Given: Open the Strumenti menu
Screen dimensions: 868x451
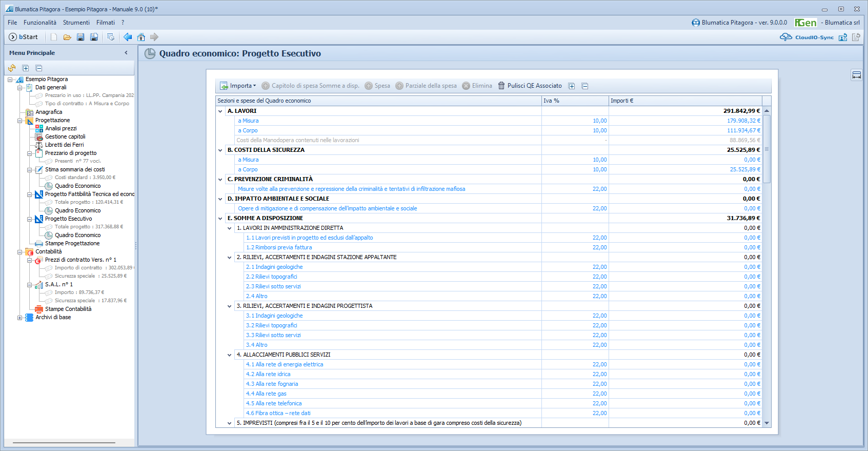Looking at the screenshot, I should [76, 23].
